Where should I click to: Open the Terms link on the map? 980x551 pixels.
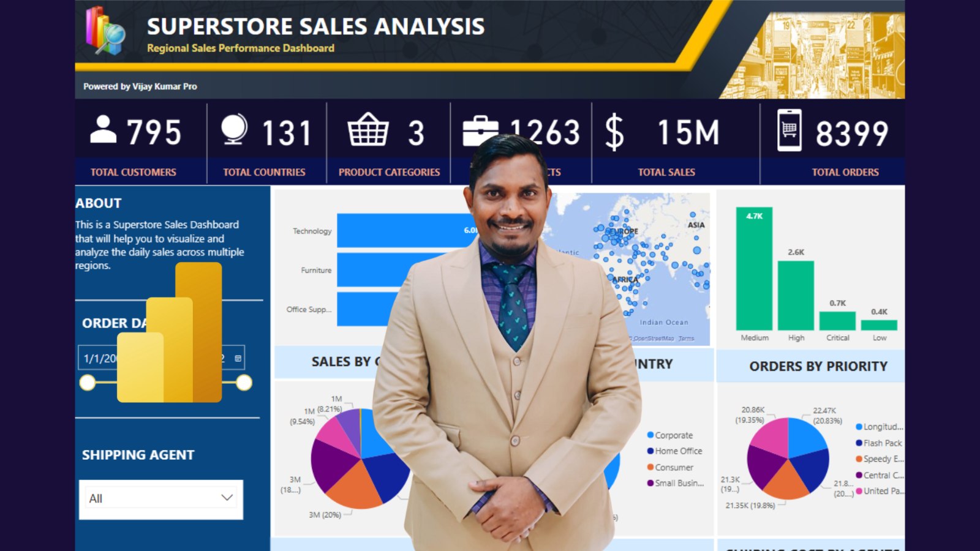click(x=686, y=339)
